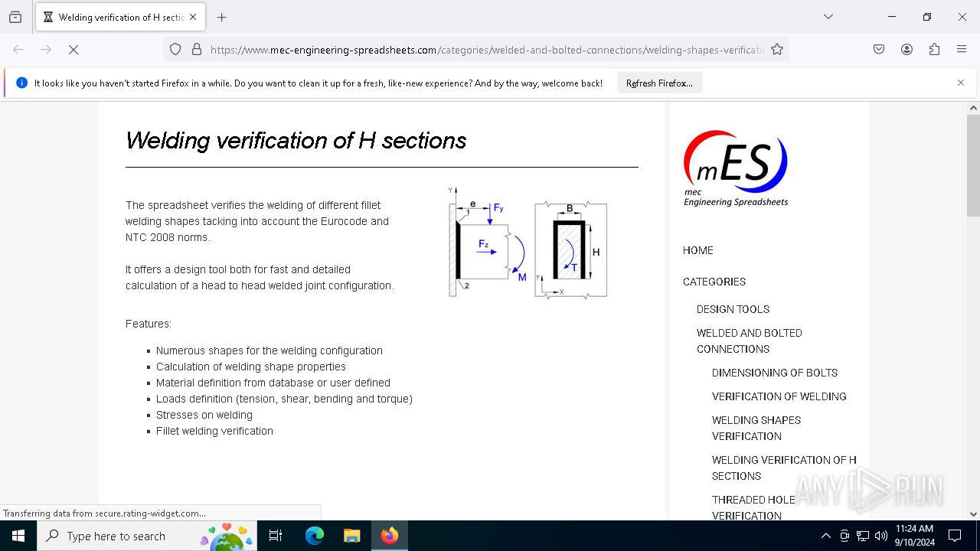Click text 'Stresses on welding'

[x=204, y=415]
